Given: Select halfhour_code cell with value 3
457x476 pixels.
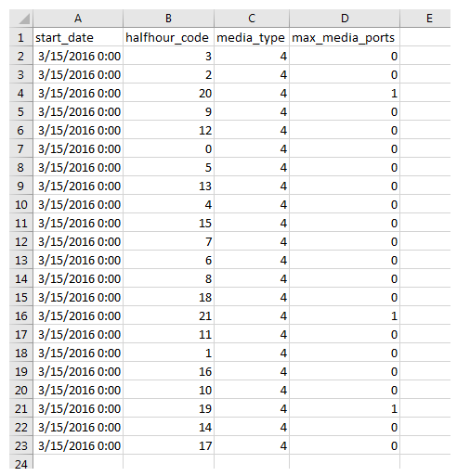Looking at the screenshot, I should coord(168,56).
